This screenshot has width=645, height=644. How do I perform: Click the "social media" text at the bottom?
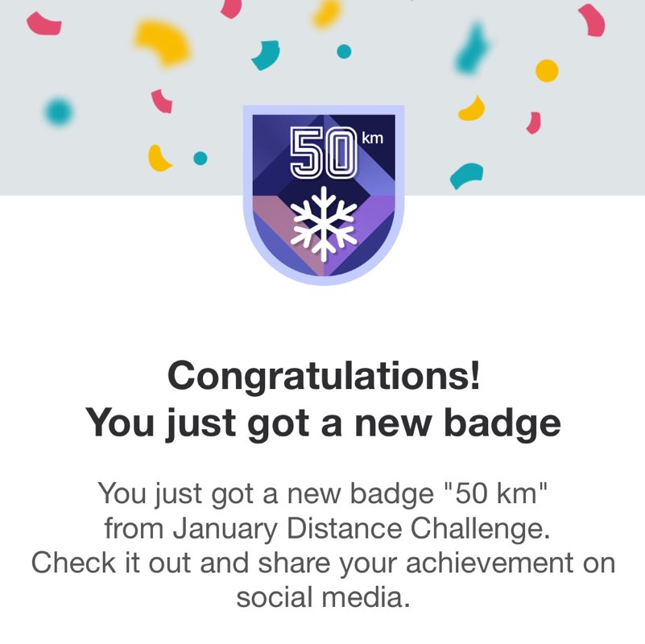coord(323,598)
